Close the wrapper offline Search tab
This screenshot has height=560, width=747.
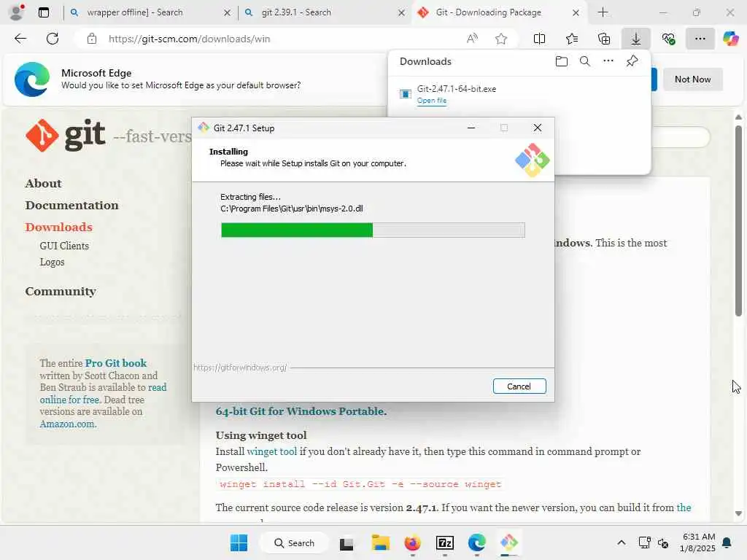pyautogui.click(x=228, y=13)
